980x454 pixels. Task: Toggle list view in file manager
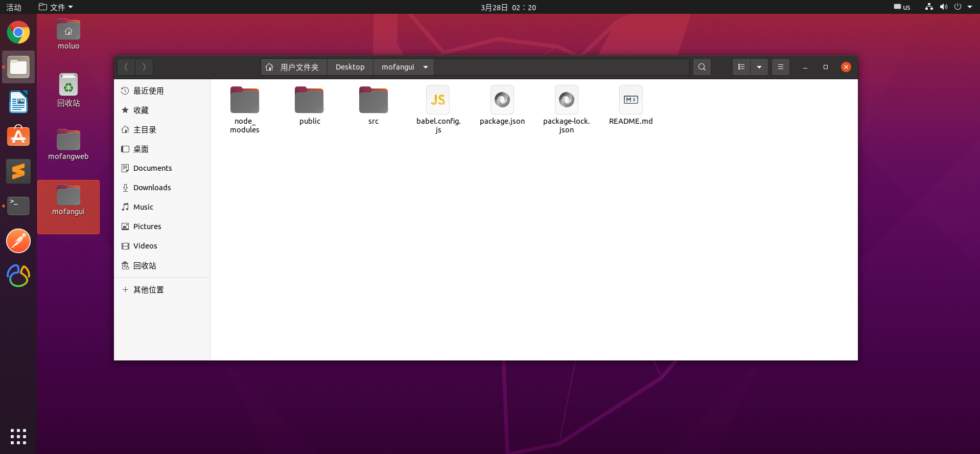tap(741, 67)
